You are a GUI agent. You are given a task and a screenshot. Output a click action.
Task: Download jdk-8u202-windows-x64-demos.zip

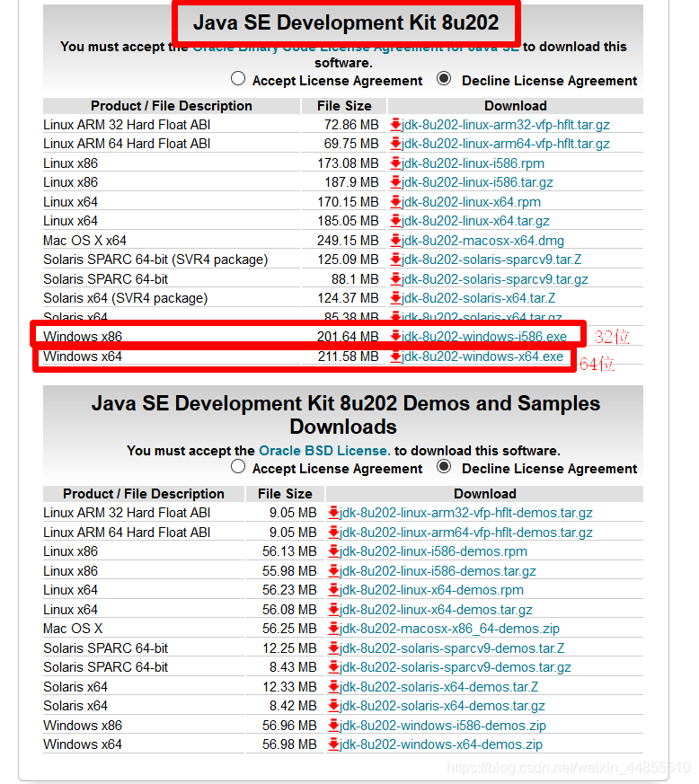click(441, 744)
